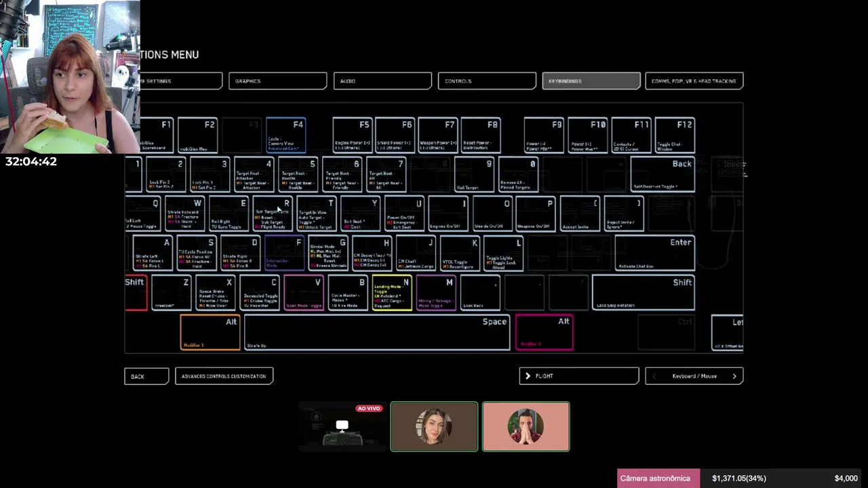Select the F10 Power Max key
The width and height of the screenshot is (868, 488).
[588, 136]
